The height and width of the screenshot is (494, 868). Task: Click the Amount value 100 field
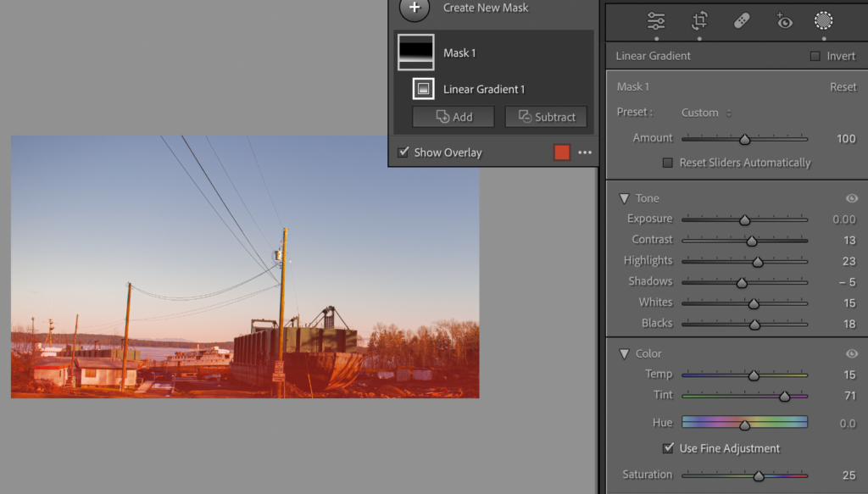846,139
